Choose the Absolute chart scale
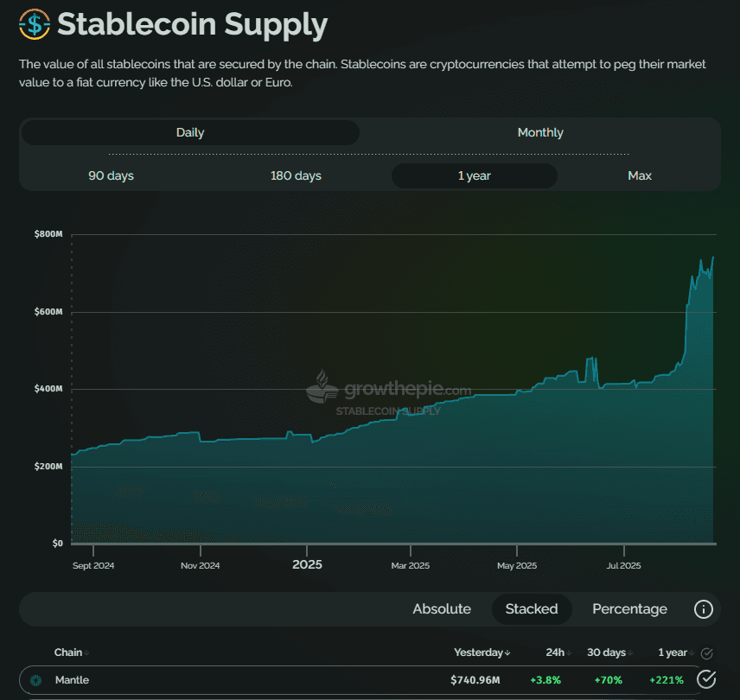Viewport: 740px width, 700px height. (442, 609)
